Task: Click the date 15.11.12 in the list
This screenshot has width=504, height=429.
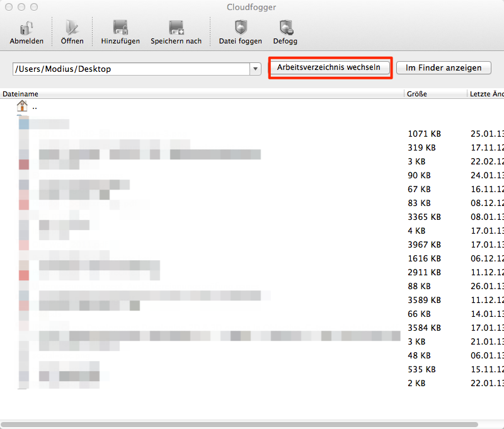Action: (x=487, y=369)
